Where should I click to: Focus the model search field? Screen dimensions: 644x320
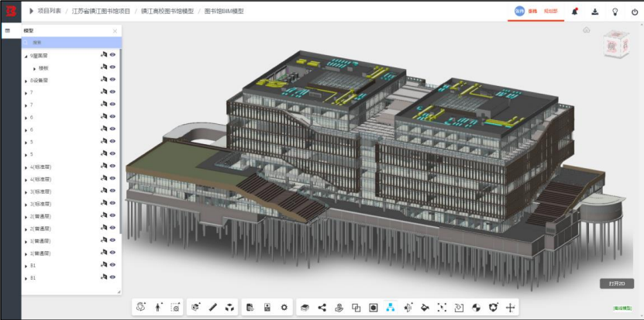[x=71, y=43]
